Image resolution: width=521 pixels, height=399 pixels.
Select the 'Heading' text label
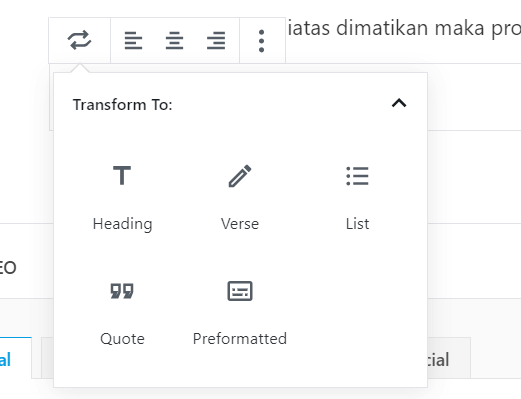pyautogui.click(x=122, y=224)
